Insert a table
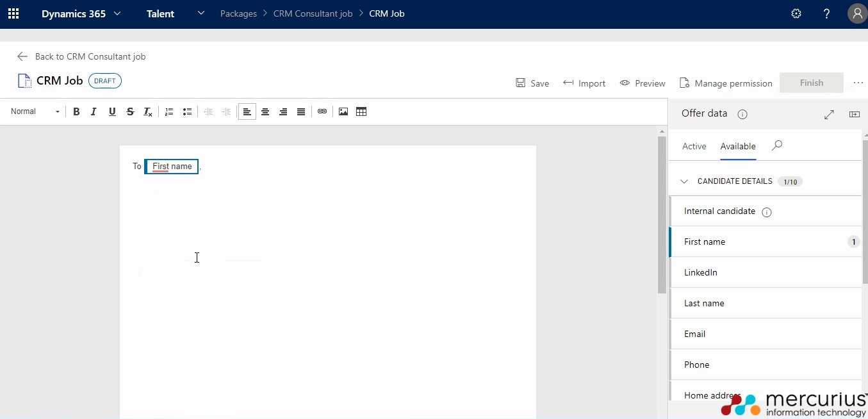Screen dimensions: 868x419 (x=361, y=111)
